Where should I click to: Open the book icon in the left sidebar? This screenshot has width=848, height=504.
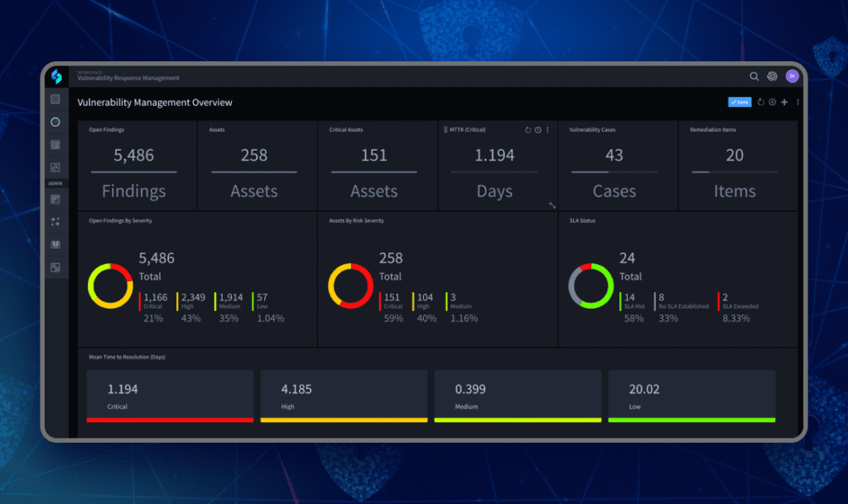pyautogui.click(x=55, y=244)
